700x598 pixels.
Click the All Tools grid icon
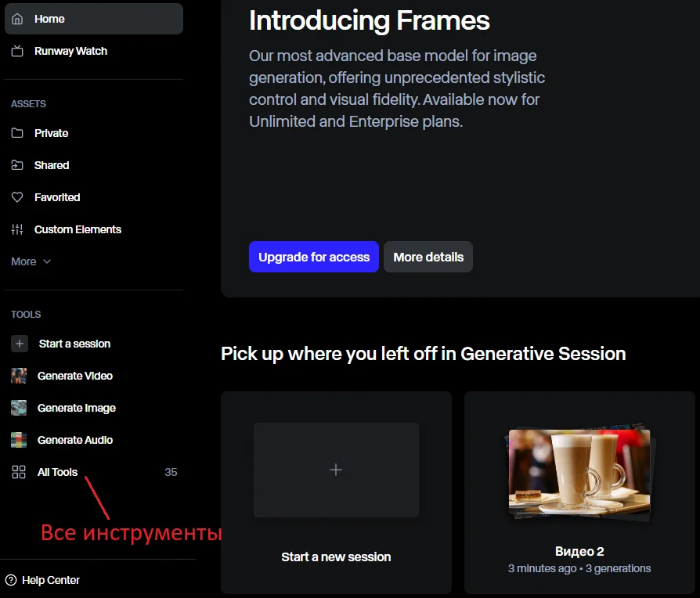coord(19,472)
